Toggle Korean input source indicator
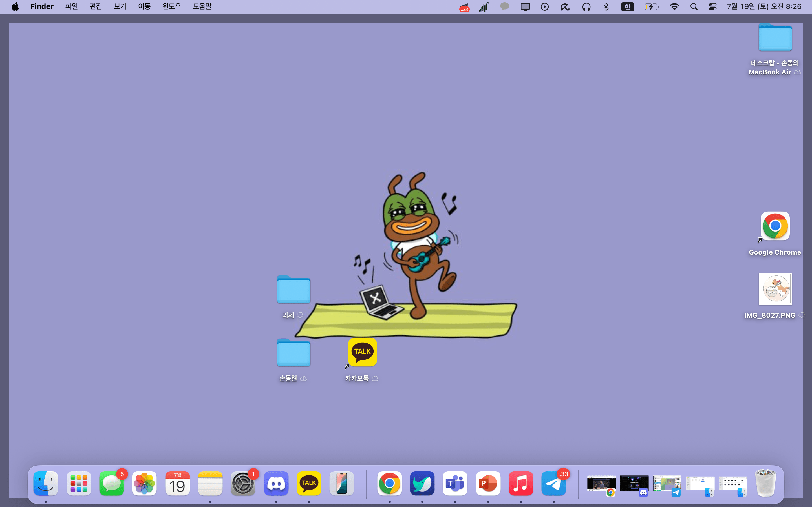This screenshot has height=507, width=812. tap(627, 7)
